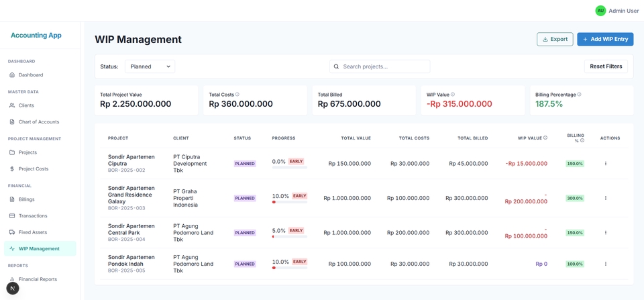This screenshot has height=300, width=644.
Task: Click the Financial Reports chart icon
Action: [x=12, y=279]
